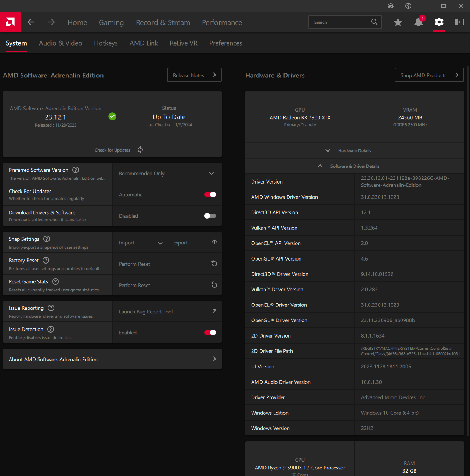
Task: Click help icon next to Issue Detection
Action: click(x=51, y=329)
